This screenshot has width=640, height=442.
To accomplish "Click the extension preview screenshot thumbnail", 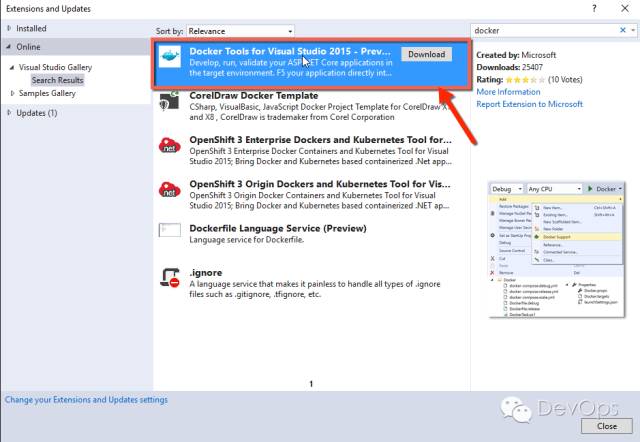I will click(556, 249).
